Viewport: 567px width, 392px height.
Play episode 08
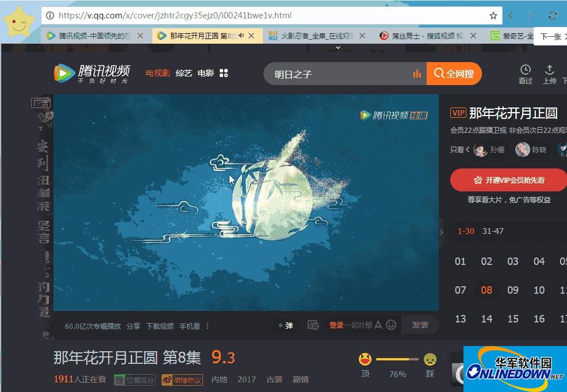click(x=486, y=290)
